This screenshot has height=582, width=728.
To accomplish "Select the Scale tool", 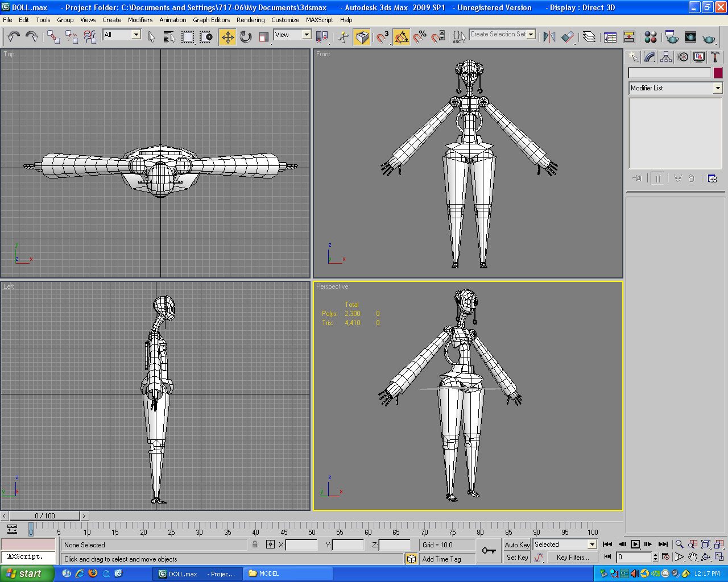I will (x=264, y=37).
